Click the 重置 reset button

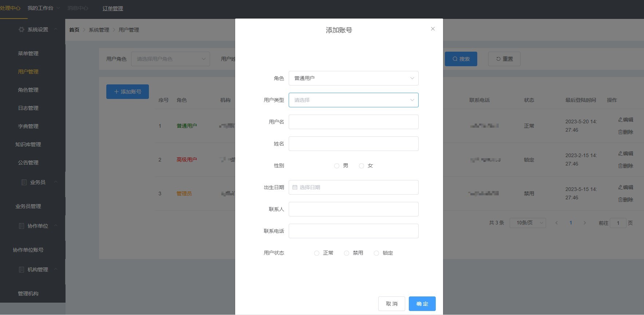(504, 59)
